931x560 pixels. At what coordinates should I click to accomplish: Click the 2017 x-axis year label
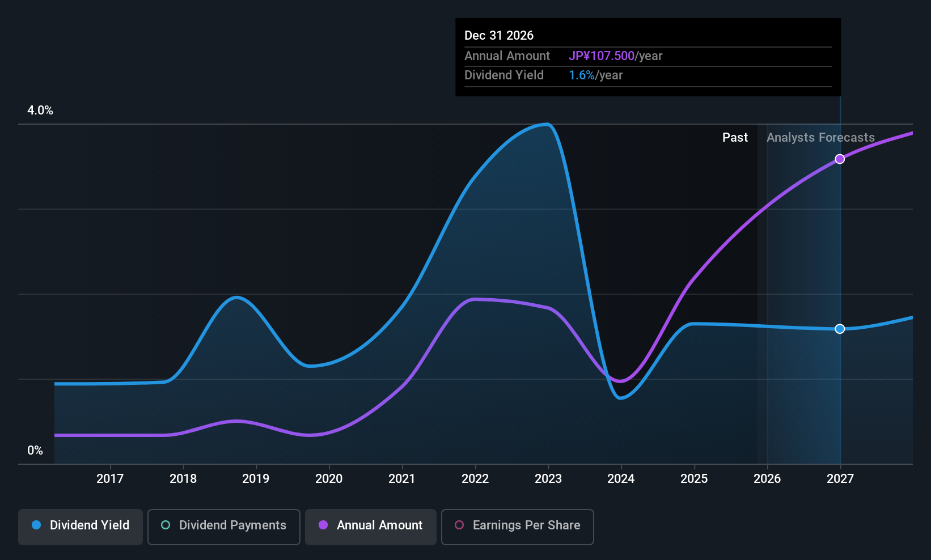(110, 479)
